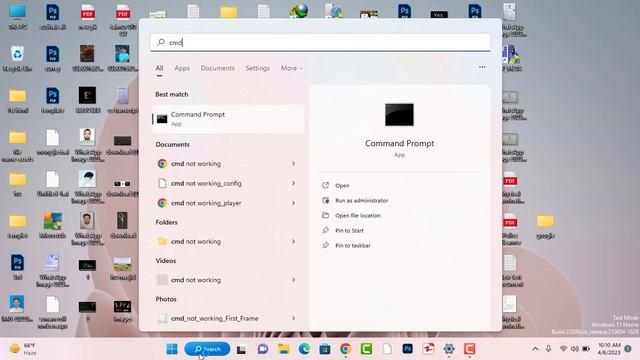Expand the Folders 'cmd not working' result arrow
Viewport: 640px width, 360px height.
[293, 242]
